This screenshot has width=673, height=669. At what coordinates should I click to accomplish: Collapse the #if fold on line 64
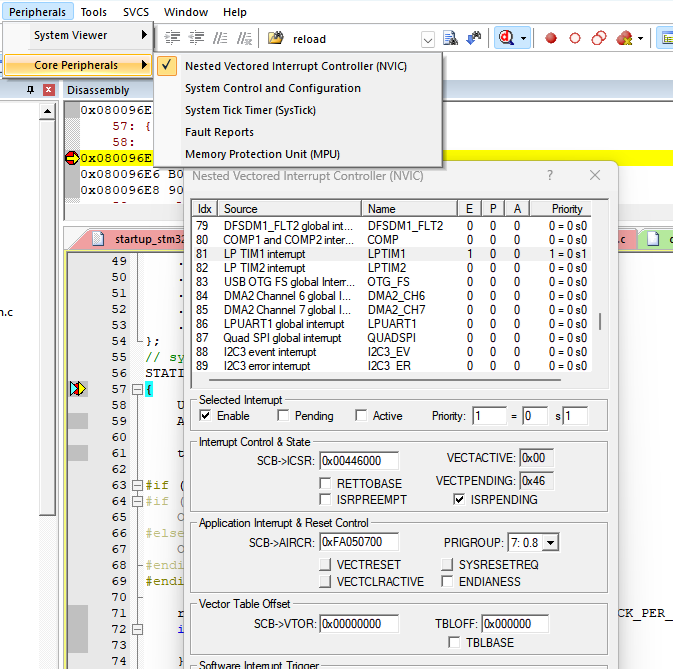click(137, 501)
